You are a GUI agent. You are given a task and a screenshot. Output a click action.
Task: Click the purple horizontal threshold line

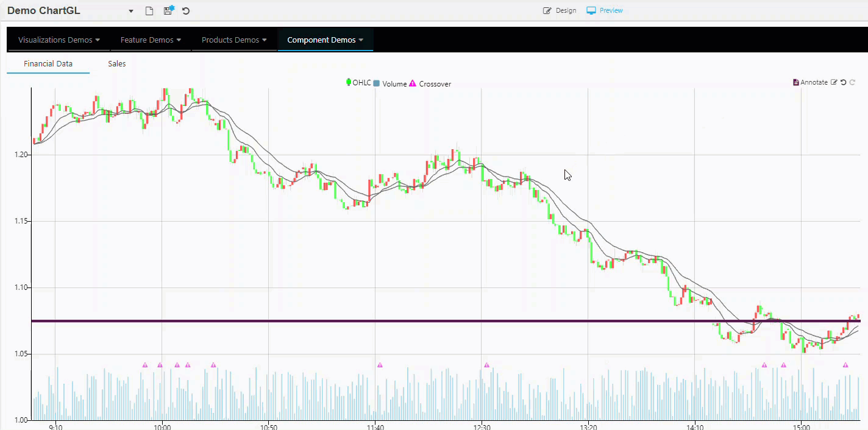[427, 321]
